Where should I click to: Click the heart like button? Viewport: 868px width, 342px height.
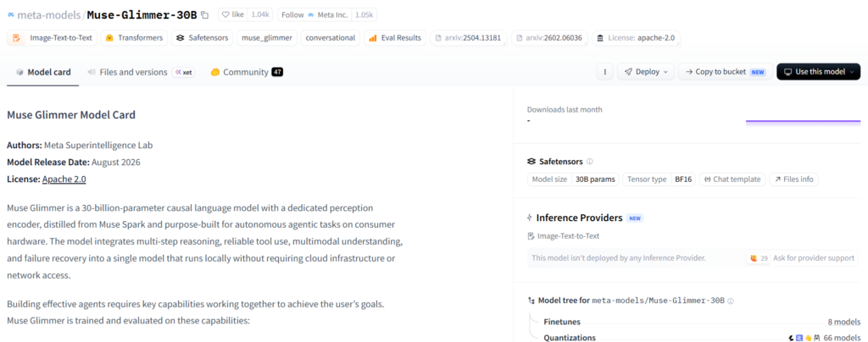click(232, 15)
